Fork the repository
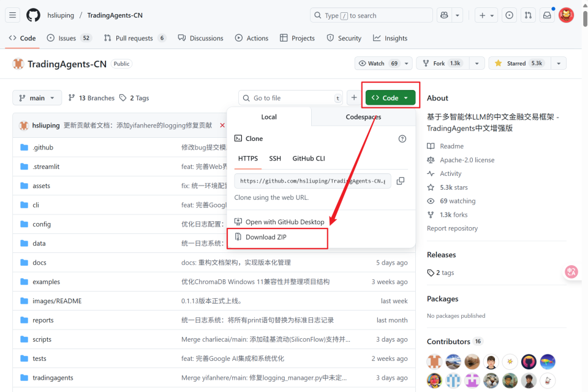Image resolution: width=588 pixels, height=392 pixels. [442, 64]
